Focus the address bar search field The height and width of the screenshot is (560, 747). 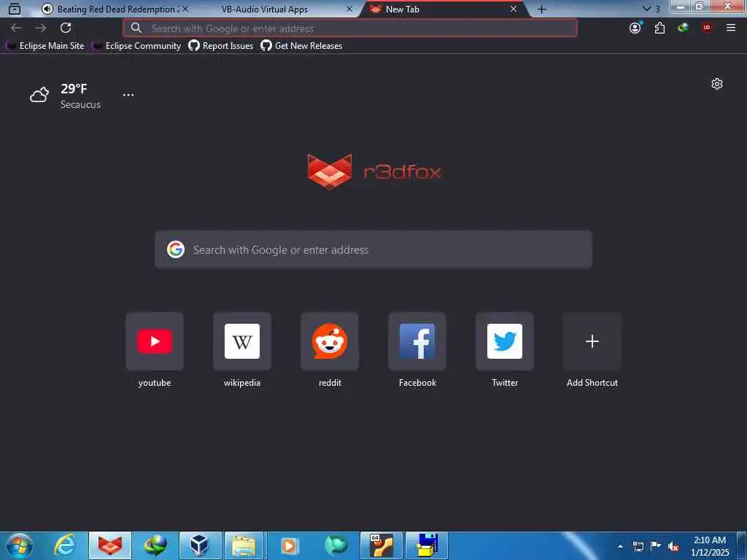point(349,28)
